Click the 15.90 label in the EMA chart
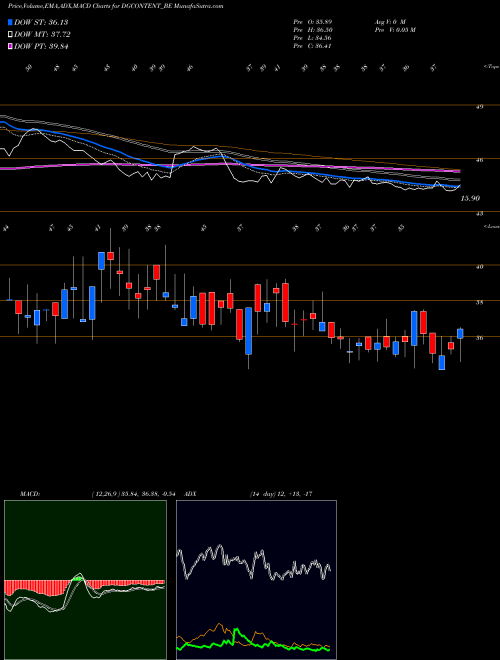Viewport: 500px width, 660px height. [x=470, y=198]
